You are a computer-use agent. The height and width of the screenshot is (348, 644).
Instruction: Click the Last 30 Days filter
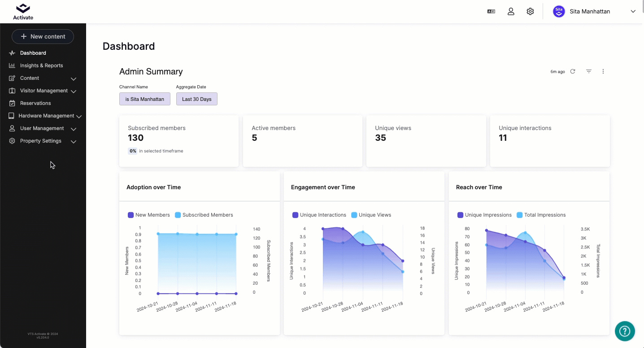(x=196, y=99)
